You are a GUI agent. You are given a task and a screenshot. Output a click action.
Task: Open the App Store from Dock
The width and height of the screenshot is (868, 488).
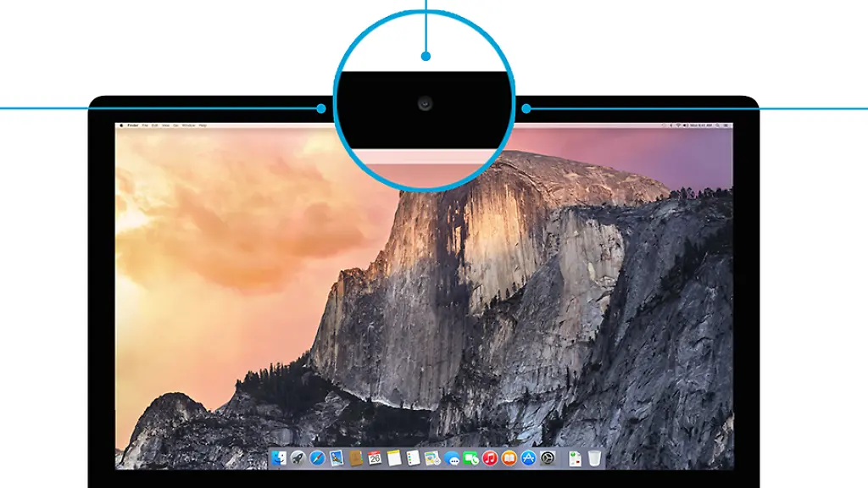tap(529, 458)
